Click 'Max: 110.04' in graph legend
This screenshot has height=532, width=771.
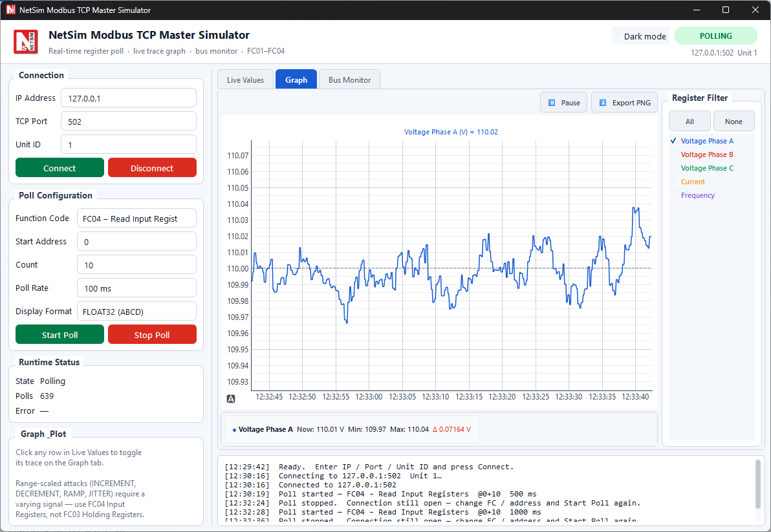click(409, 429)
